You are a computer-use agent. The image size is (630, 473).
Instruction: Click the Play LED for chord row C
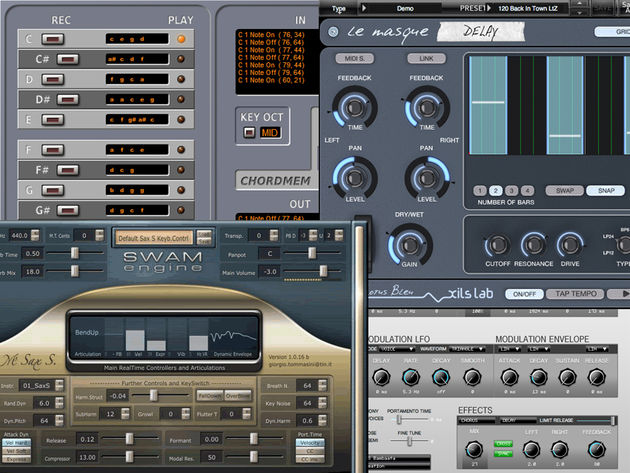181,39
